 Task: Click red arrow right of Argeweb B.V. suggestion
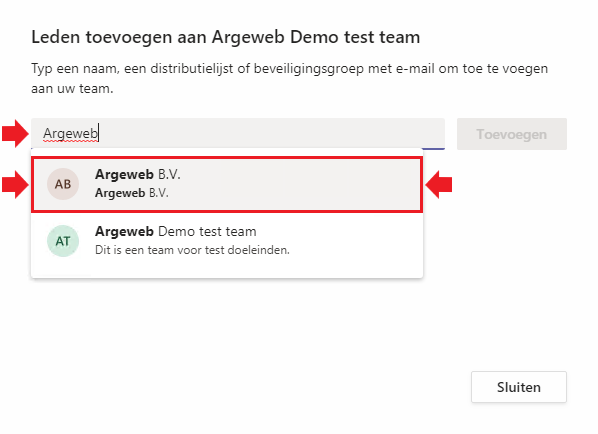click(x=439, y=185)
